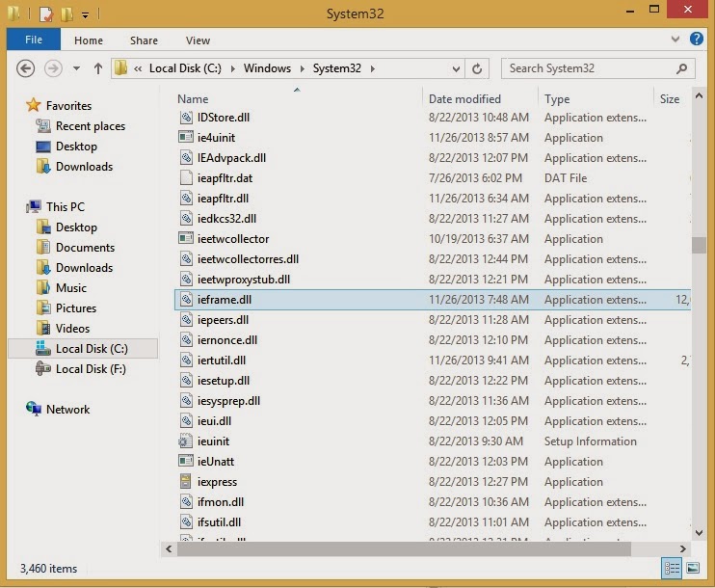Sort by the Name column header
This screenshot has height=588, width=715.
coord(193,99)
